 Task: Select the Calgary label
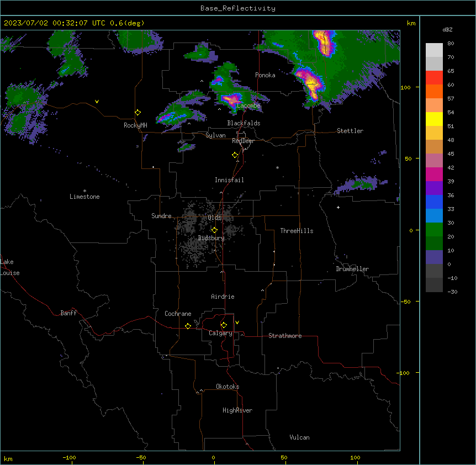pyautogui.click(x=220, y=333)
